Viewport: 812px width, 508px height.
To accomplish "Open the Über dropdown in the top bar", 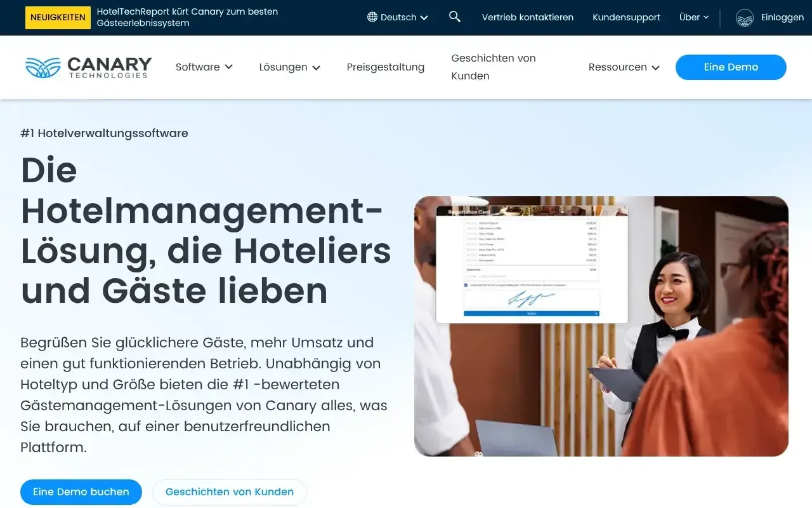I will pyautogui.click(x=693, y=17).
